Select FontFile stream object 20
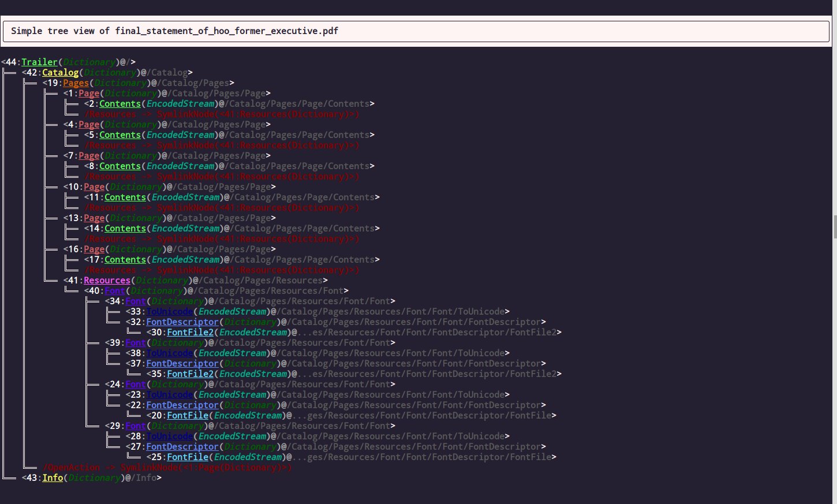The height and width of the screenshot is (504, 837). click(188, 415)
